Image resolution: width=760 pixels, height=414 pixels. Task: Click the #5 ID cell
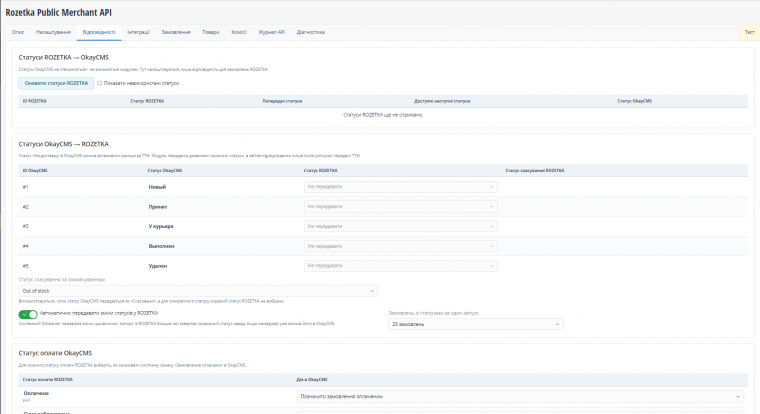pyautogui.click(x=26, y=266)
